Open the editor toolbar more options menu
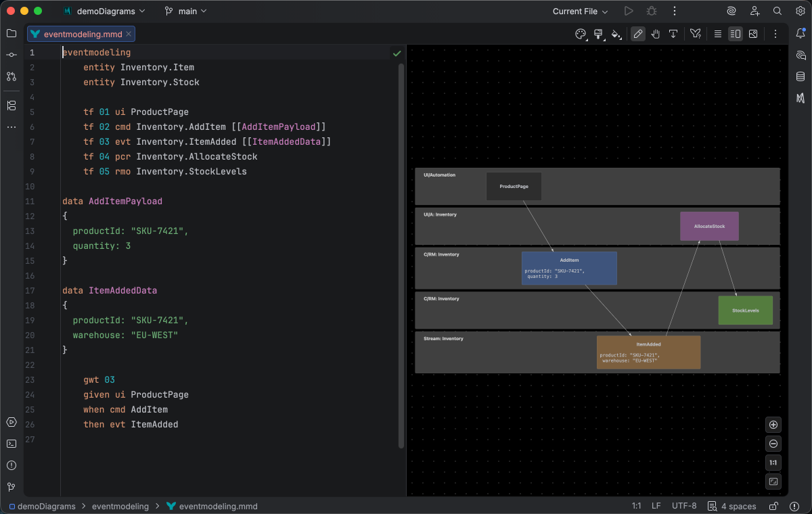Viewport: 812px width, 514px height. point(775,34)
